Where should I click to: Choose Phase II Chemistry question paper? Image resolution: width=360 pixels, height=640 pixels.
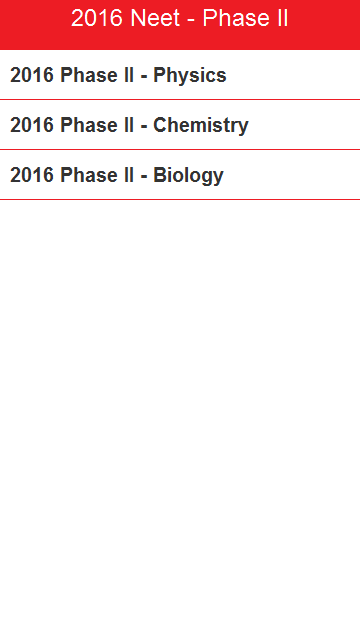coord(180,124)
